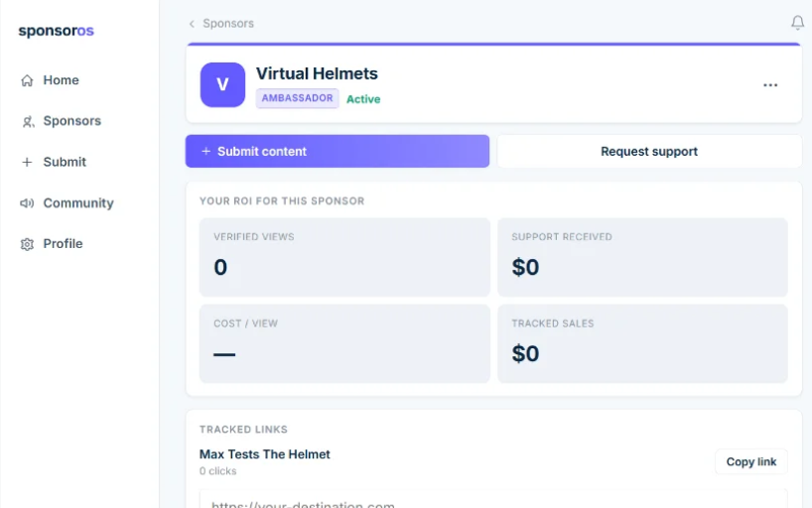Open the three-dot more options menu
812x508 pixels.
(770, 85)
